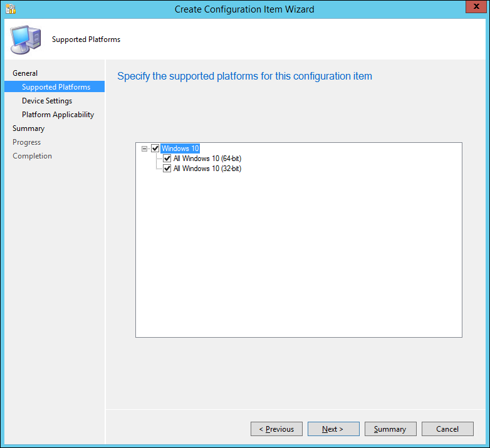
Task: Open the Device Settings step
Action: (47, 101)
